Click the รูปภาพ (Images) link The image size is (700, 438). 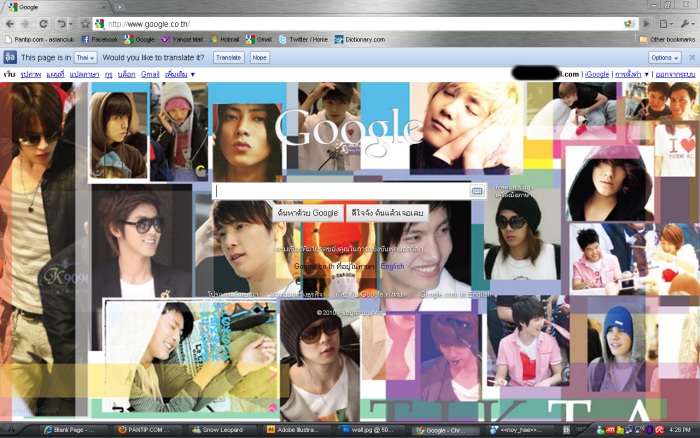click(31, 74)
